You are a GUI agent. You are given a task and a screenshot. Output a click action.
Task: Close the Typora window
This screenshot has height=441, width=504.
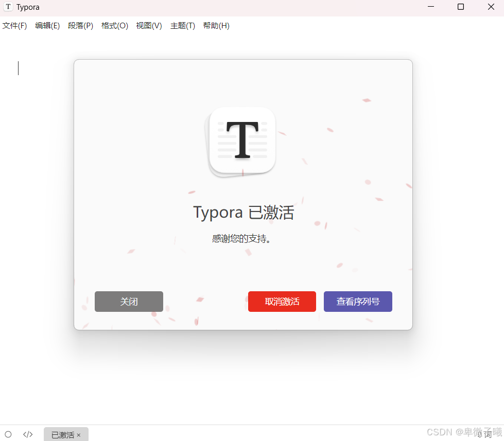coord(491,7)
